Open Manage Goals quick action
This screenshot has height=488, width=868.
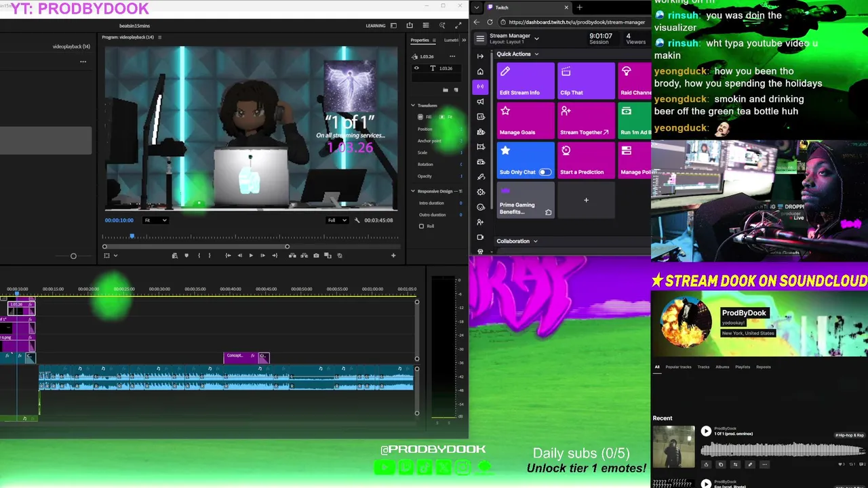526,121
